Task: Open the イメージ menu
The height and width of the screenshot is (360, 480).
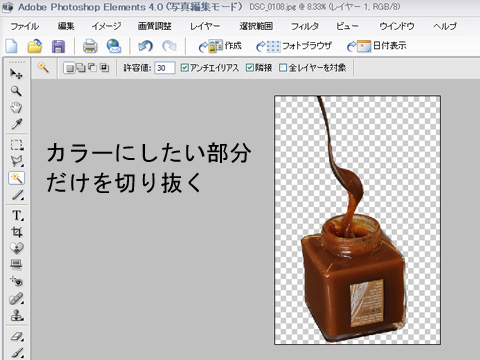Action: 106,26
